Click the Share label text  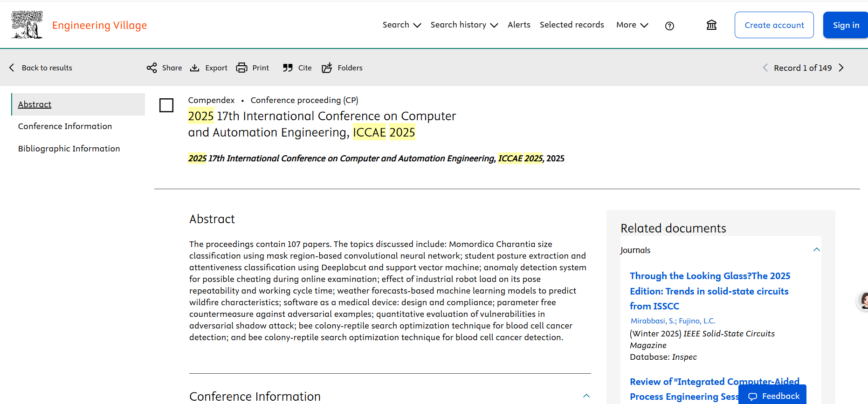pyautogui.click(x=172, y=68)
